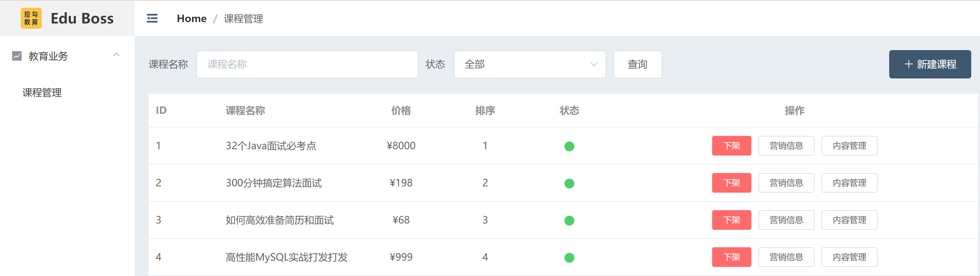Click the 价格 column header

pyautogui.click(x=401, y=111)
